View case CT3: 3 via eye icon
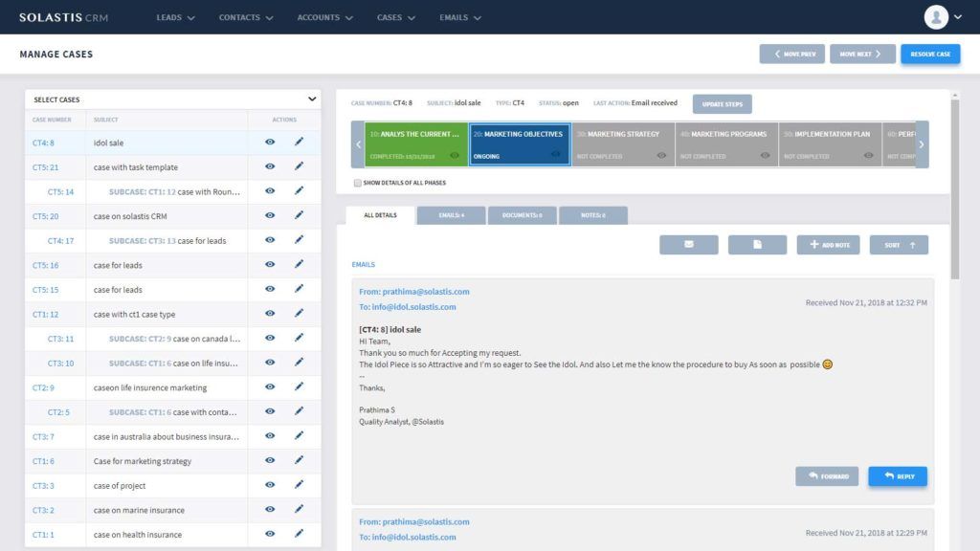The width and height of the screenshot is (980, 551). [270, 485]
